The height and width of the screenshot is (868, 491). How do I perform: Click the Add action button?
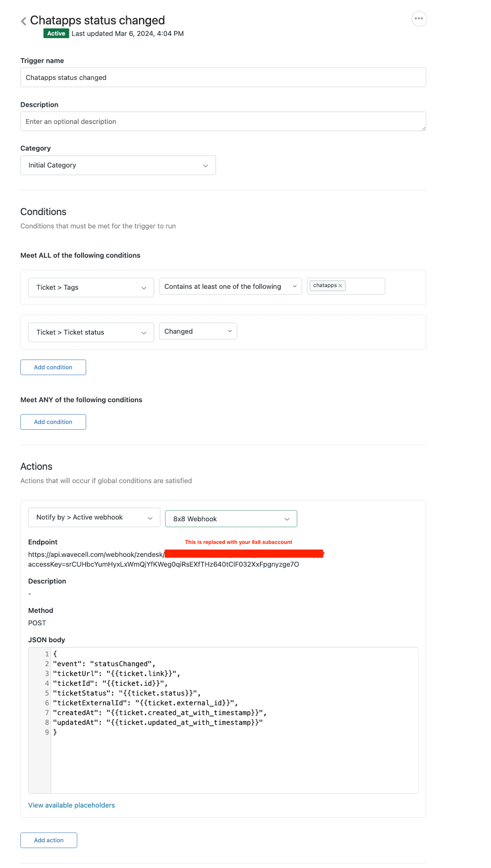click(x=49, y=840)
